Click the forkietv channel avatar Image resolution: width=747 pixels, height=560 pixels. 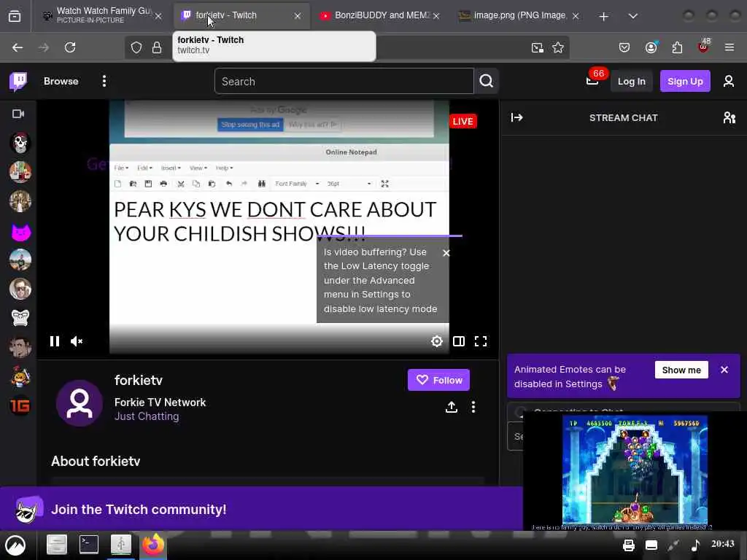[80, 402]
